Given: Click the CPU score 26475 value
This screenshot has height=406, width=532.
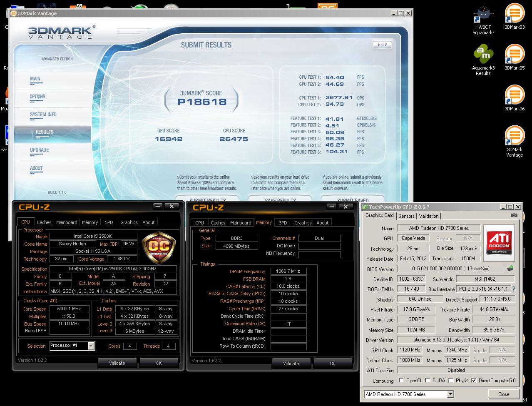Looking at the screenshot, I should [x=234, y=139].
